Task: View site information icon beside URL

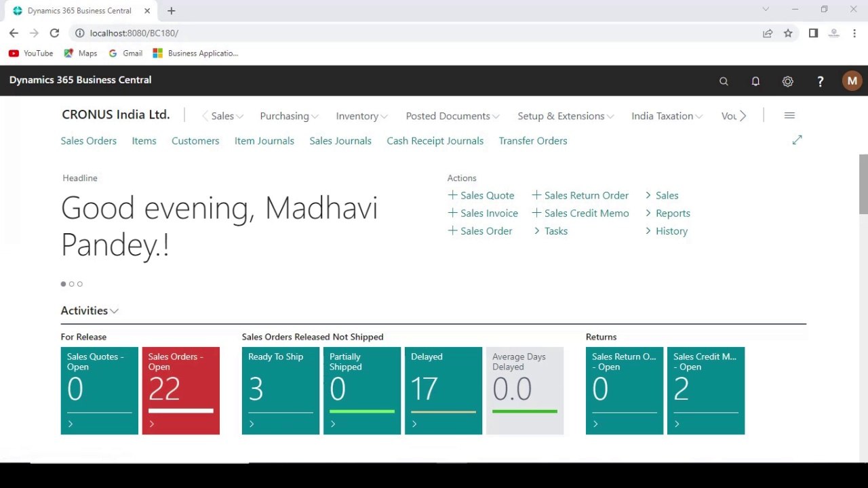Action: coord(79,33)
